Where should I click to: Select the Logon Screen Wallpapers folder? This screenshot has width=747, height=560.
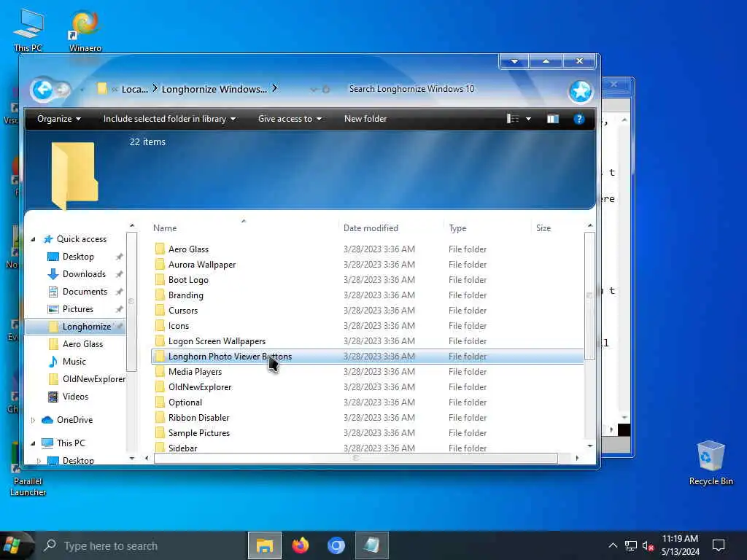pyautogui.click(x=217, y=341)
